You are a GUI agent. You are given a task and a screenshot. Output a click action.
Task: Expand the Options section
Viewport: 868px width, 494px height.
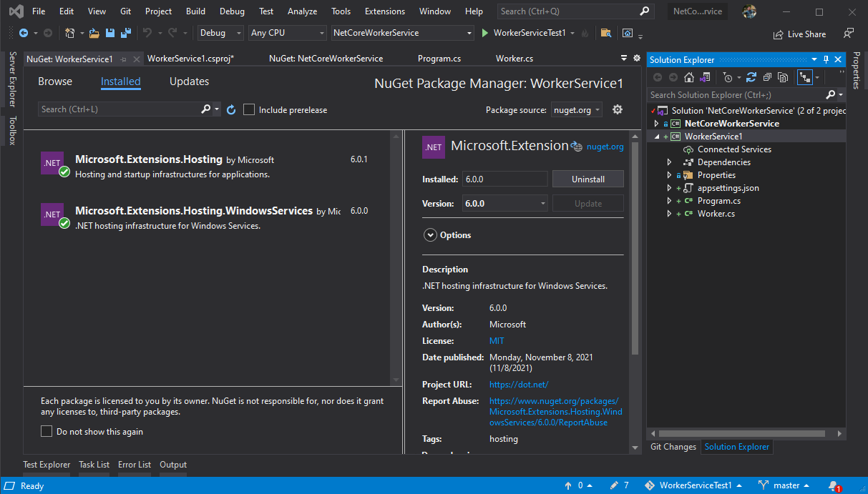[430, 234]
